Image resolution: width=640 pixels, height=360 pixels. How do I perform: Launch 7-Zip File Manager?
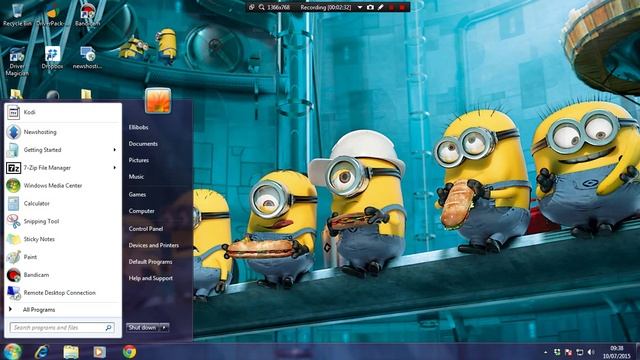tap(62, 168)
